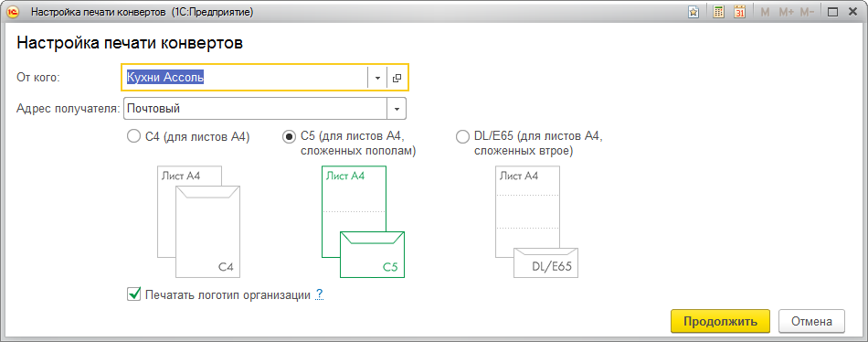Click the 'Отмена' button
The width and height of the screenshot is (868, 342).
coord(811,322)
